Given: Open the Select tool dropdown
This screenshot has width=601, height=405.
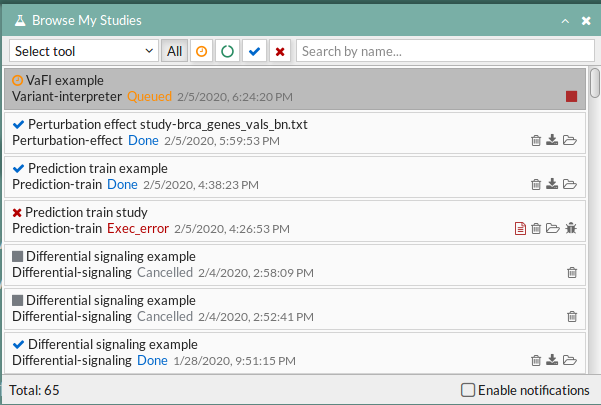Looking at the screenshot, I should pyautogui.click(x=84, y=51).
